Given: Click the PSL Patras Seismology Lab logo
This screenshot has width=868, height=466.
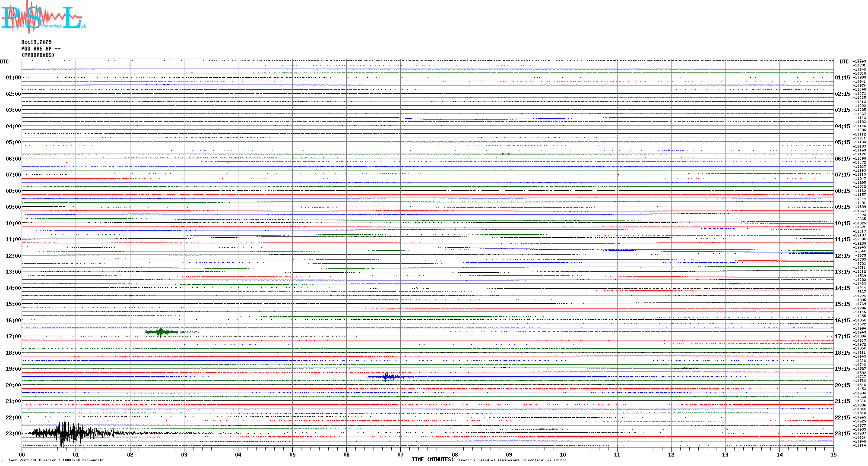Looking at the screenshot, I should coord(43,17).
